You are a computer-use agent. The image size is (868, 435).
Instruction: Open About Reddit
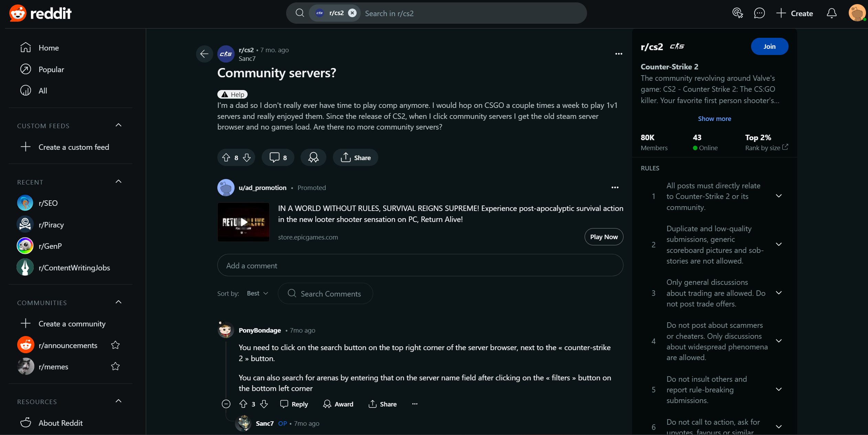click(x=70, y=423)
